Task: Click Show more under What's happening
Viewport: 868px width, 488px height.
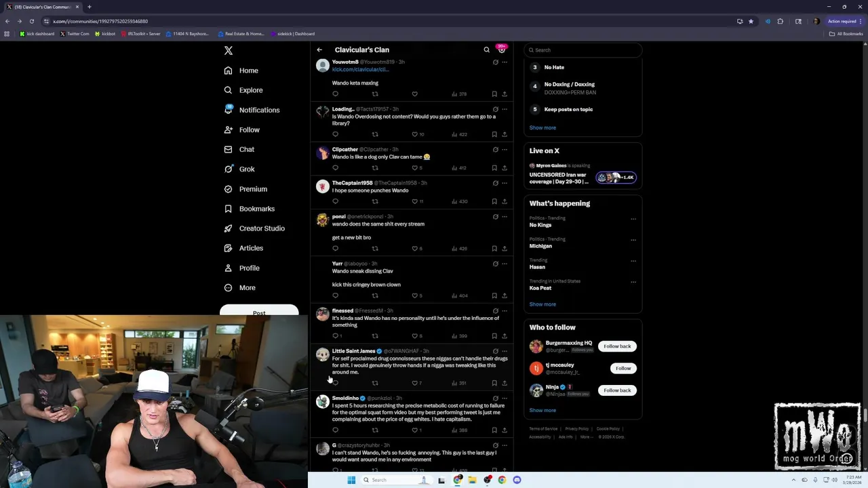Action: [542, 304]
